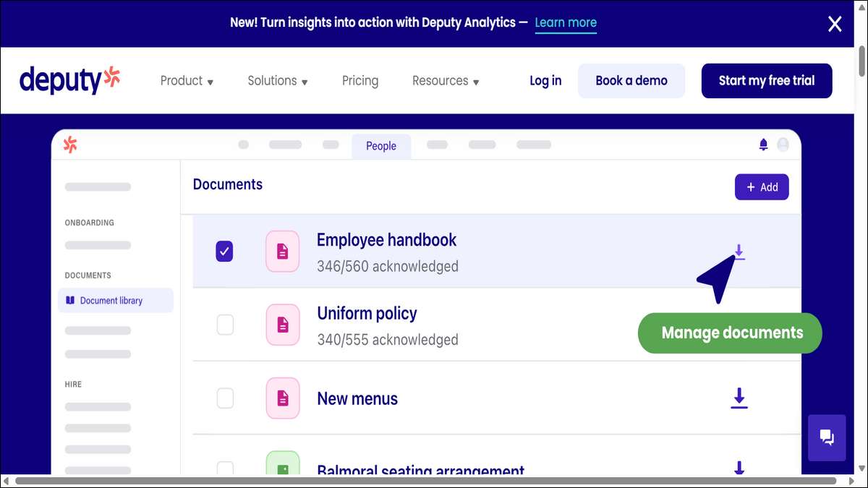Check the Uniform policy checkbox
This screenshot has height=488, width=868.
tap(225, 325)
